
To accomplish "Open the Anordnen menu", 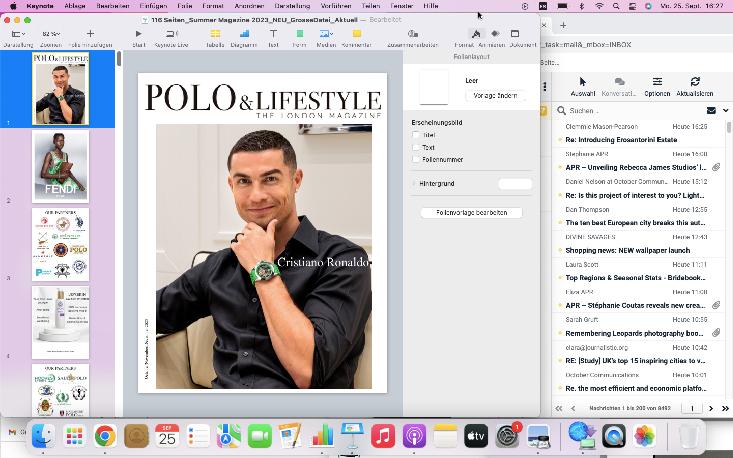I will click(249, 6).
